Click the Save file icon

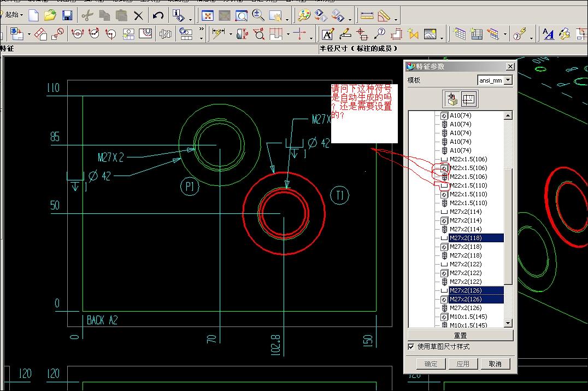pos(67,15)
